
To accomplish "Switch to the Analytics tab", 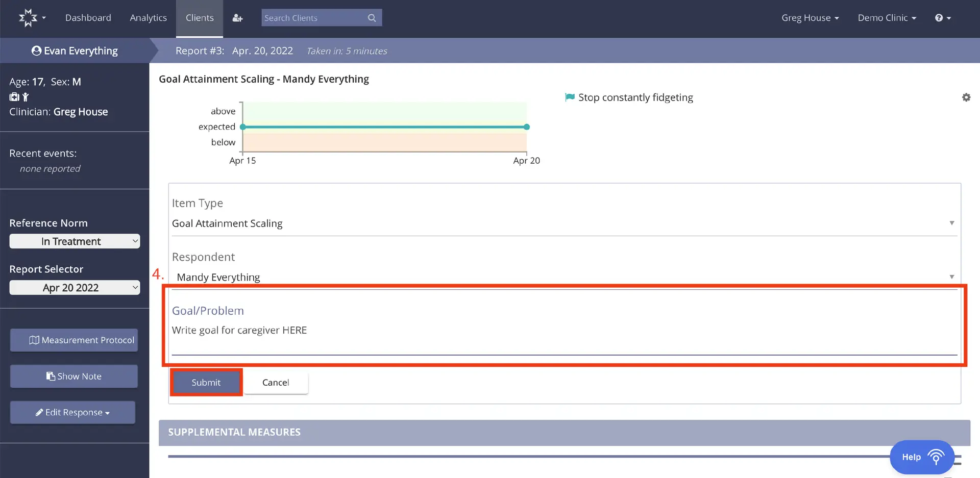I will (148, 17).
